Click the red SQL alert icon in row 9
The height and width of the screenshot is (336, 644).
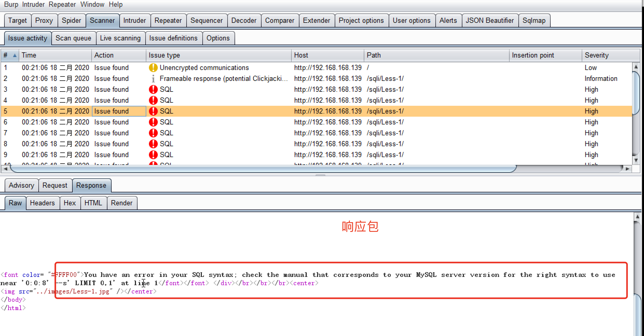click(x=153, y=155)
